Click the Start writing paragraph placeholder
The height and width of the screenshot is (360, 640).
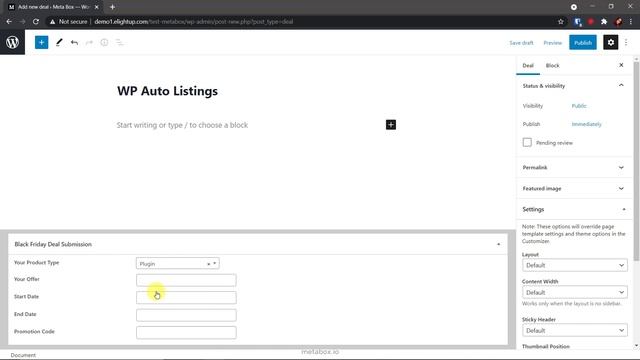(182, 125)
